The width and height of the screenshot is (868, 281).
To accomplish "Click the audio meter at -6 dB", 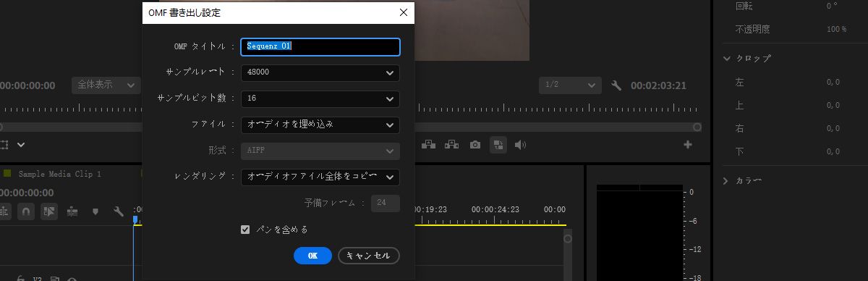I will (x=692, y=222).
